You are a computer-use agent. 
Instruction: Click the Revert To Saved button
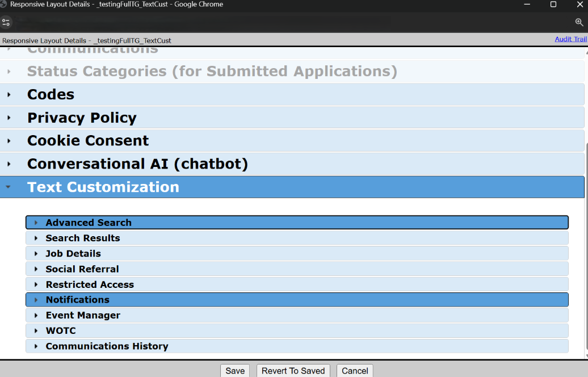pyautogui.click(x=293, y=371)
